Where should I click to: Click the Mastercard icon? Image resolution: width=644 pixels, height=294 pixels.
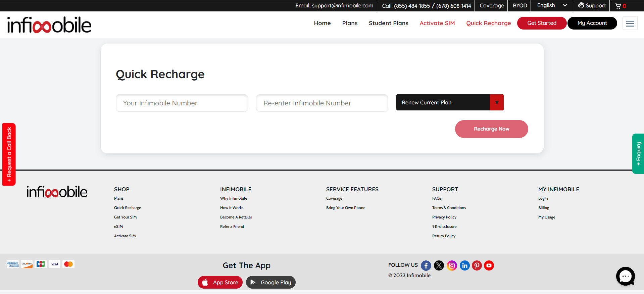coord(68,264)
